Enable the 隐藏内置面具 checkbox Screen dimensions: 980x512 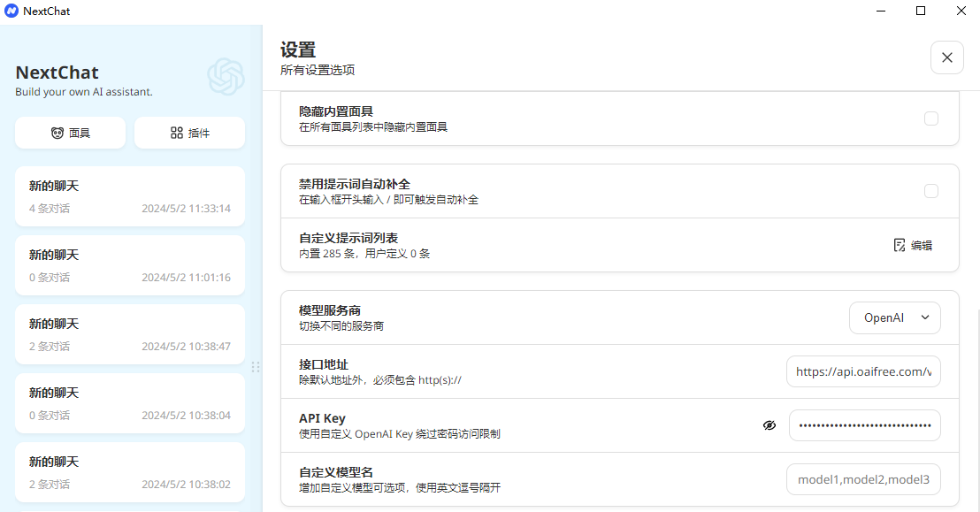(x=931, y=118)
